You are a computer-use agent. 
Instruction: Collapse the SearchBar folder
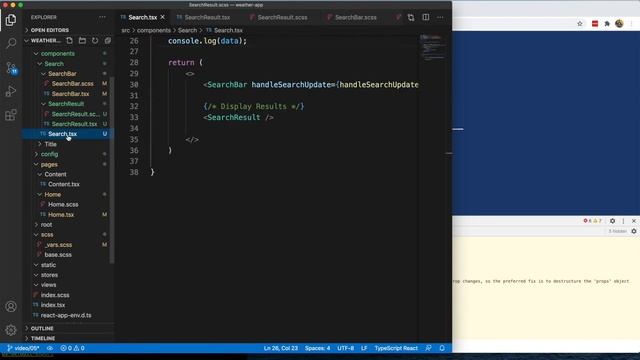click(62, 73)
